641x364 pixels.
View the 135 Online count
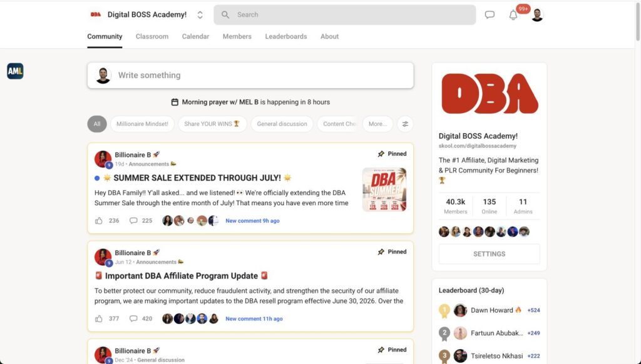pos(490,206)
